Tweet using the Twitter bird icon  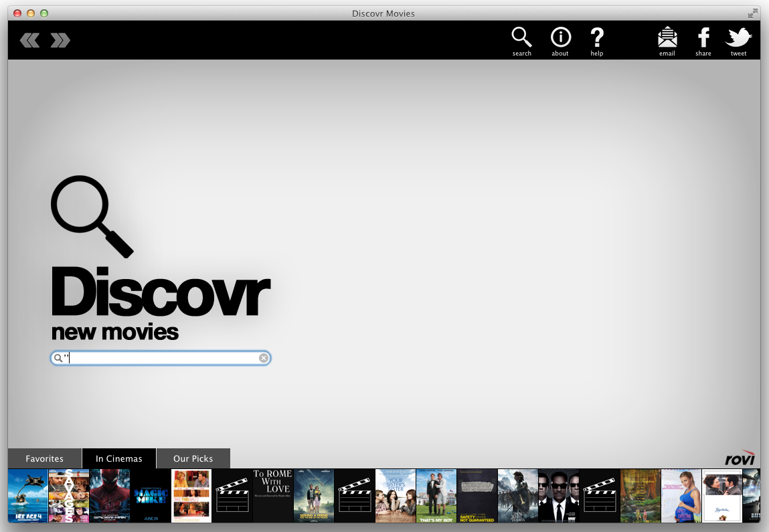[x=738, y=39]
